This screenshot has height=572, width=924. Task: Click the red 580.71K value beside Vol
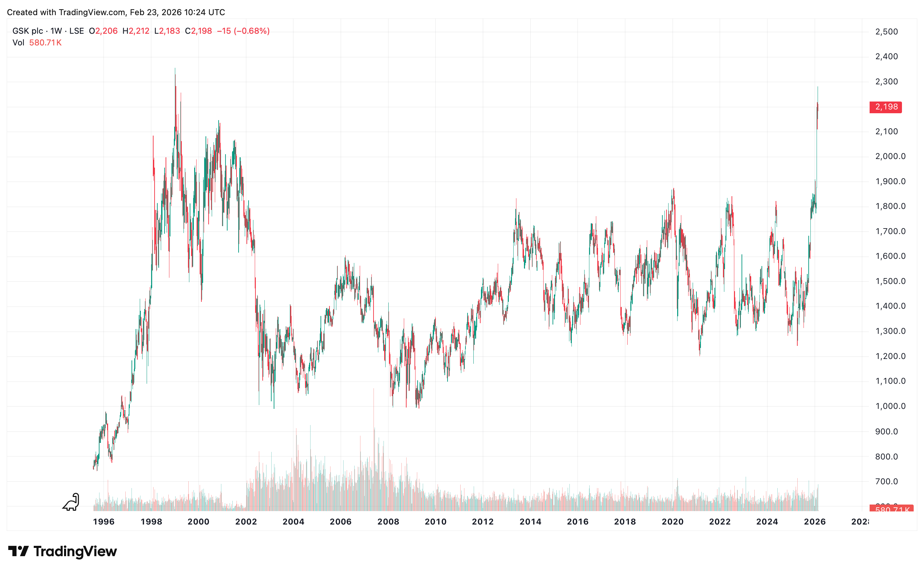coord(45,43)
